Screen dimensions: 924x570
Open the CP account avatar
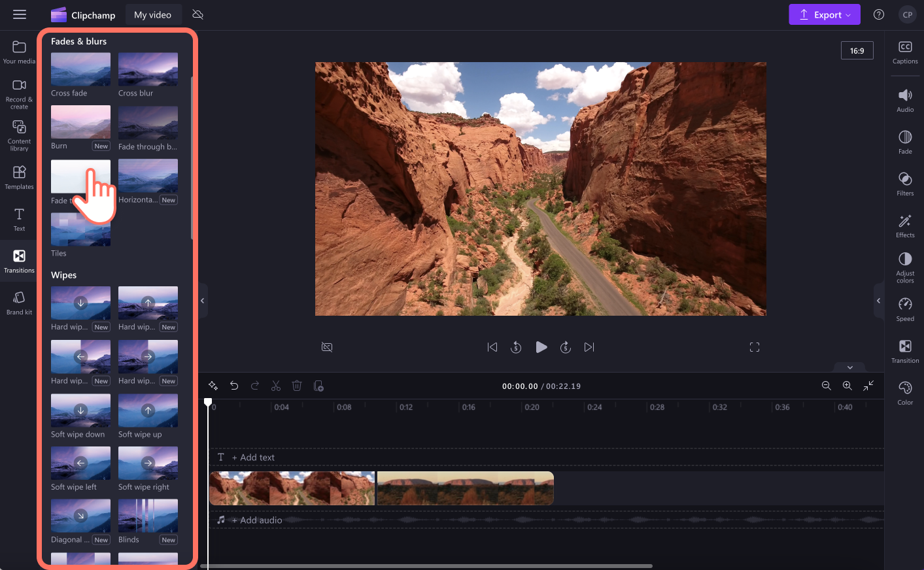click(x=907, y=14)
